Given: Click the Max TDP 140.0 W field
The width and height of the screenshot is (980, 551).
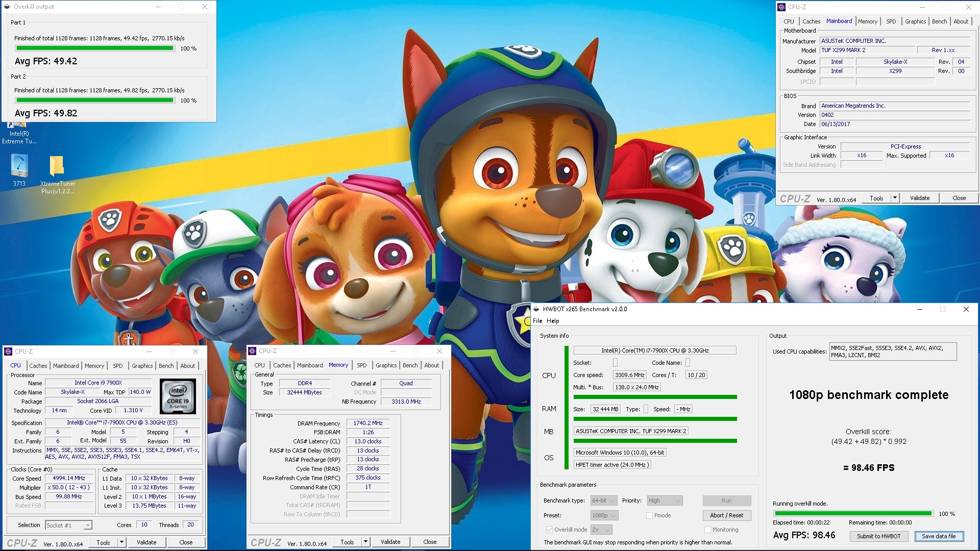Looking at the screenshot, I should pyautogui.click(x=140, y=392).
